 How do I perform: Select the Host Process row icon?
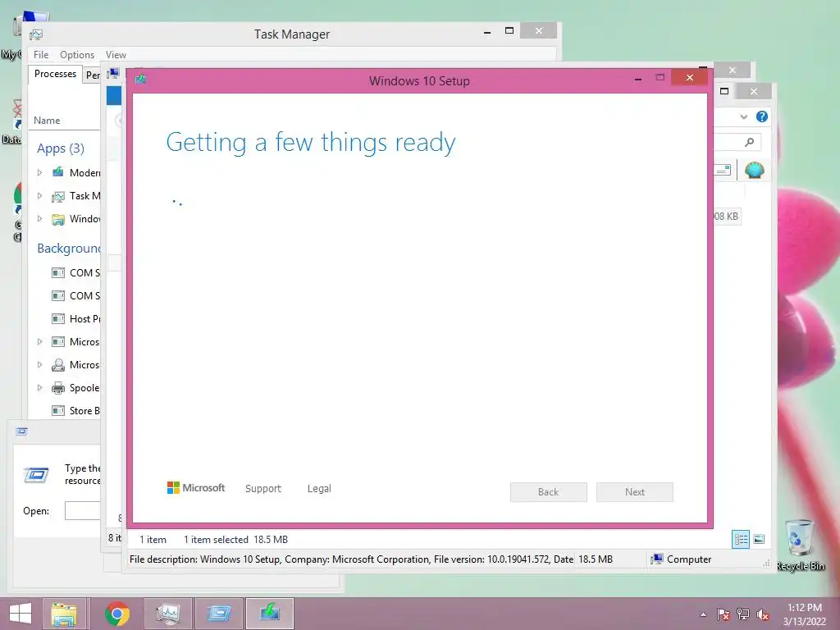pos(58,319)
